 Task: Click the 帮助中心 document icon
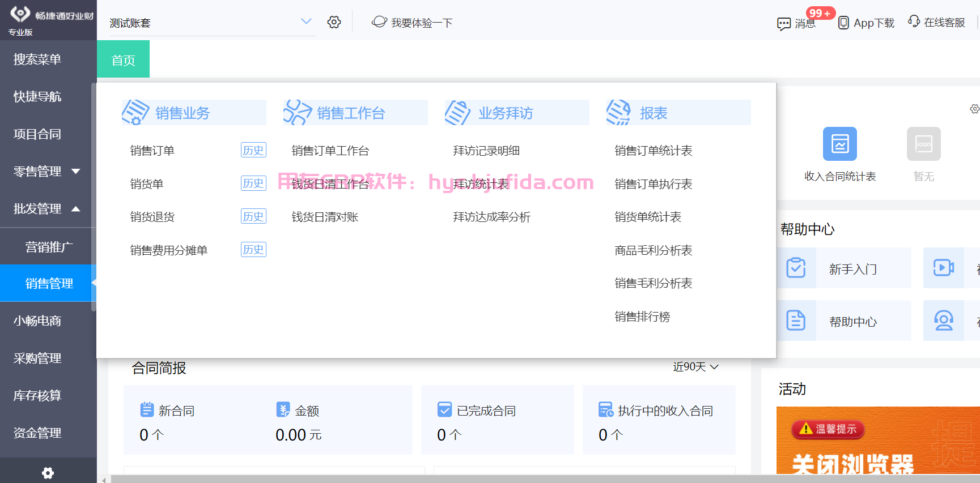tap(796, 320)
